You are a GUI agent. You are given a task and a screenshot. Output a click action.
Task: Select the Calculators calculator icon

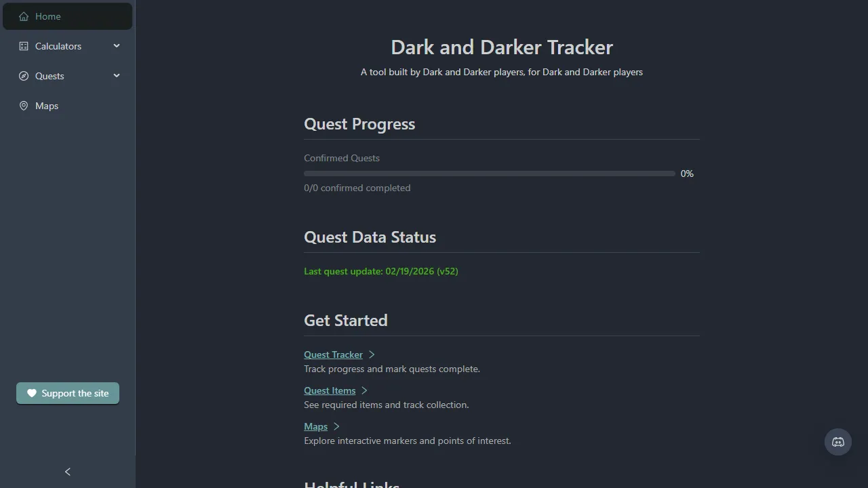point(22,45)
